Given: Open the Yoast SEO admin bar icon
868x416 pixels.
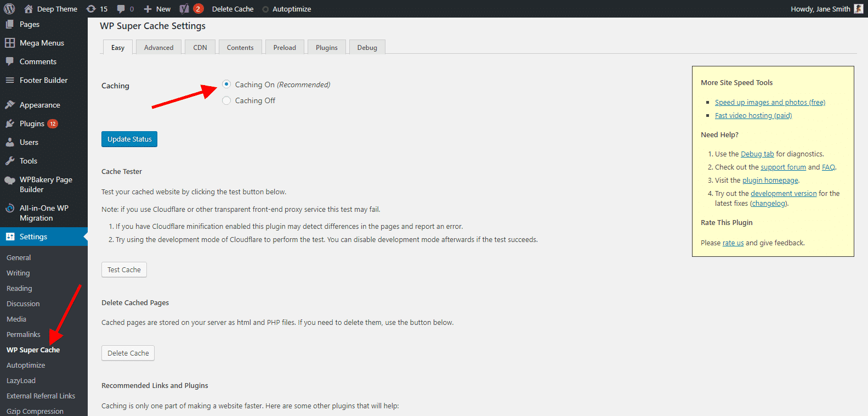Looking at the screenshot, I should point(184,9).
